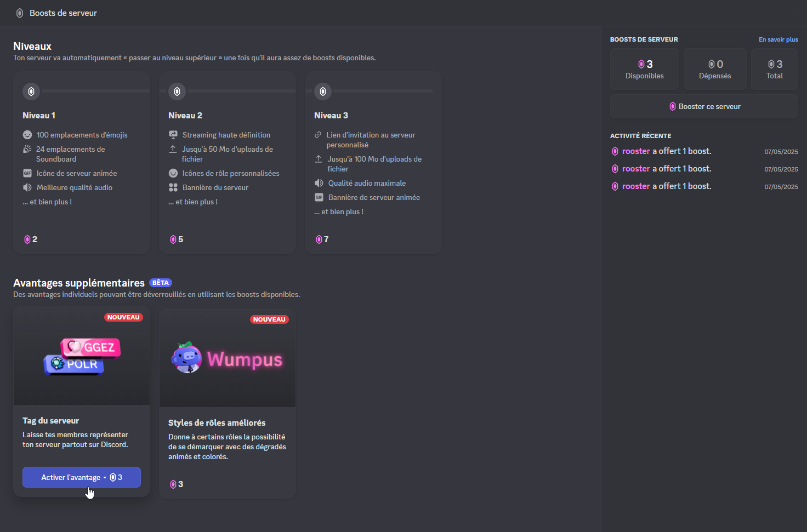This screenshot has height=532, width=807.
Task: Click the Niveau 1 progress bar
Action: pos(96,91)
